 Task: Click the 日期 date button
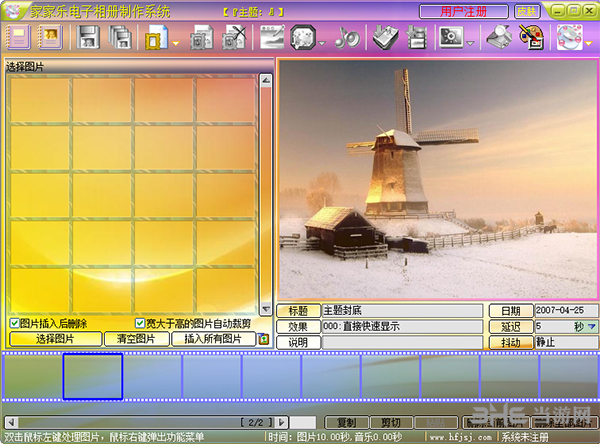(511, 310)
